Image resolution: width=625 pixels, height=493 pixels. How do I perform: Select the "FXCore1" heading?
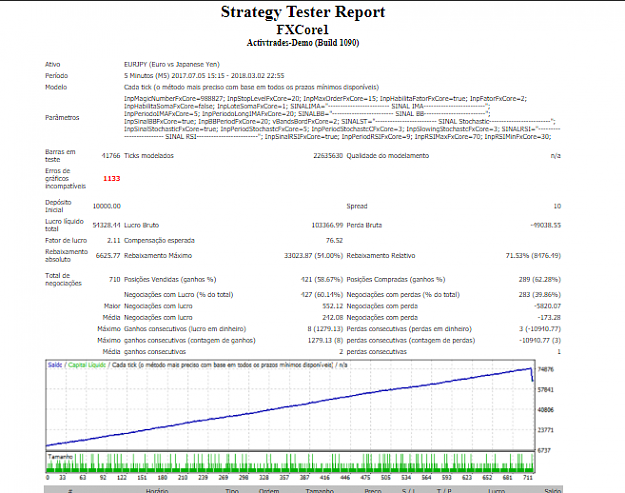pos(303,30)
